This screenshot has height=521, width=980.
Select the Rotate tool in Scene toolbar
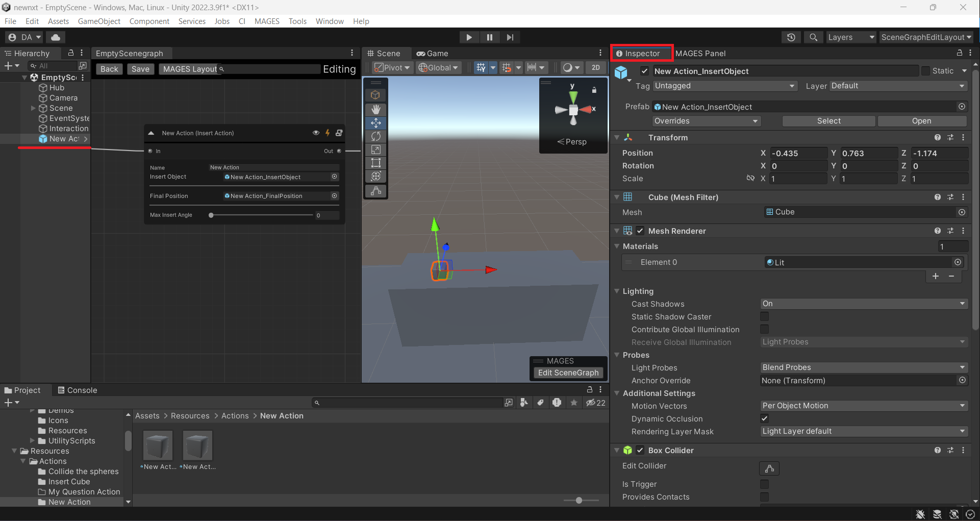[376, 136]
